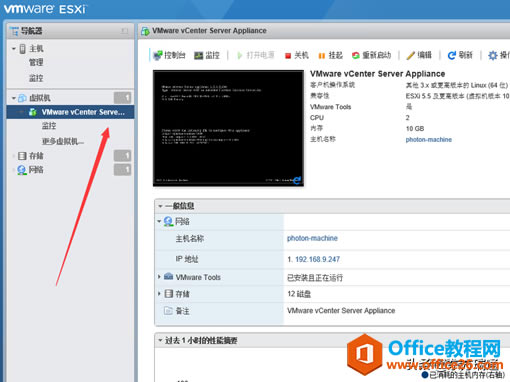Click the console thumbnail refresh icon
This screenshot has height=382, width=510.
point(297,180)
